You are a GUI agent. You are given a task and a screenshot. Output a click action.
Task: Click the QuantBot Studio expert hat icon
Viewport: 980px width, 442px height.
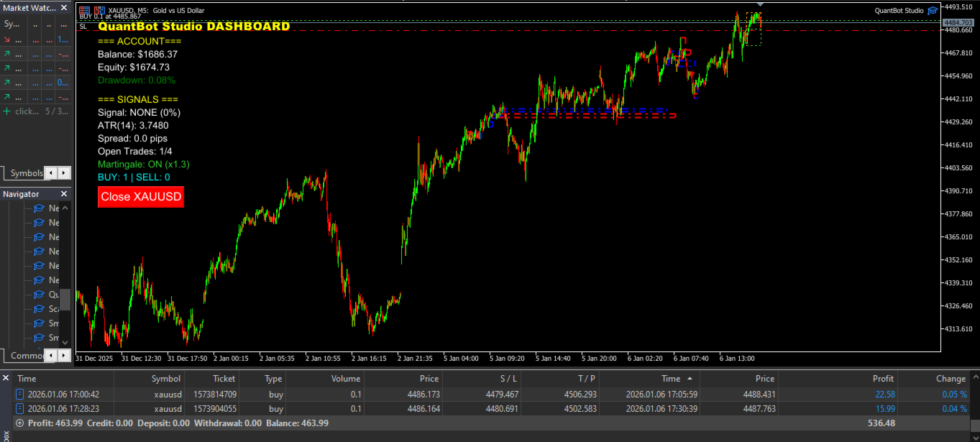[x=932, y=10]
